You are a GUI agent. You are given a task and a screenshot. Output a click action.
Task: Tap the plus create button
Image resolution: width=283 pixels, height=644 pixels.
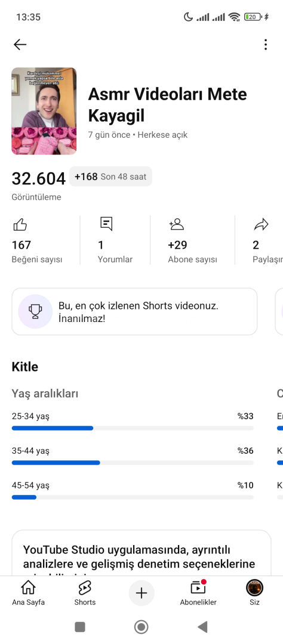click(141, 593)
